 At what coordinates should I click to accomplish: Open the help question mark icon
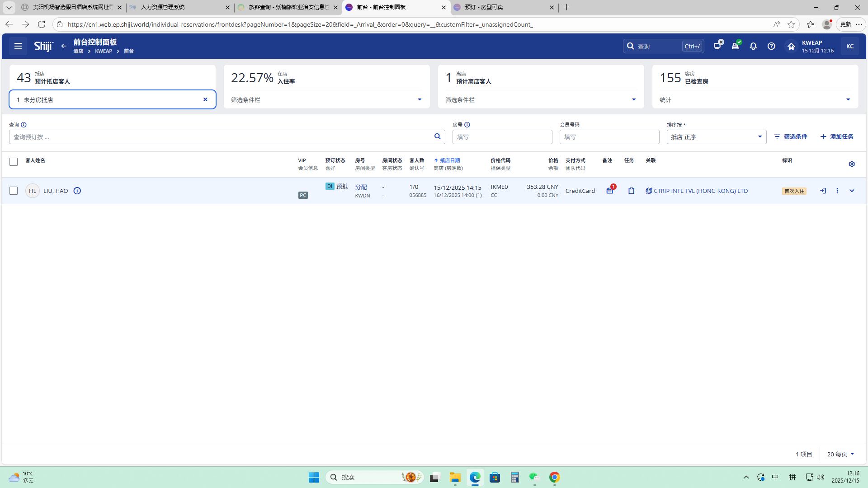coord(771,46)
